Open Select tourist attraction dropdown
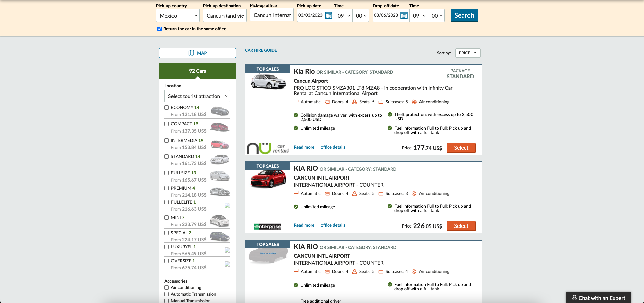 (197, 96)
